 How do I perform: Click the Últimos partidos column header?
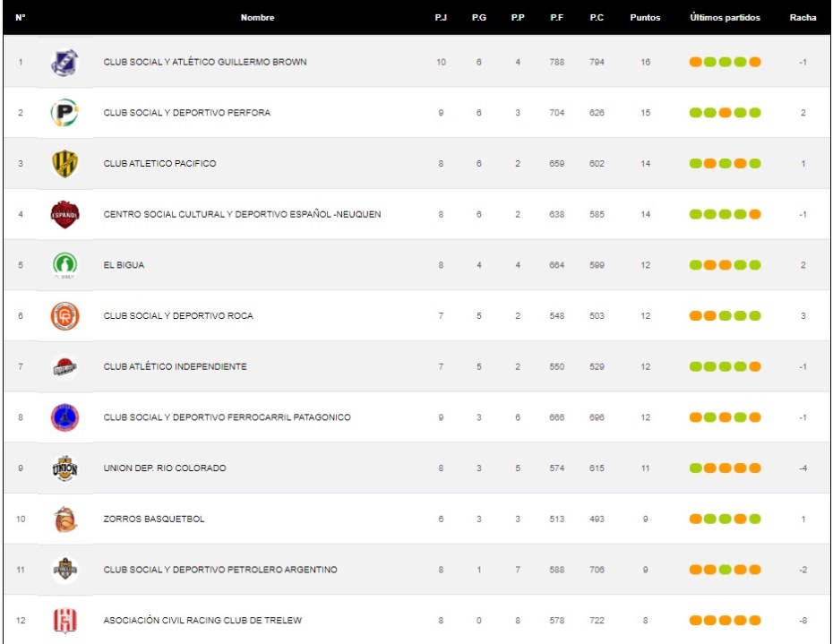(x=725, y=18)
